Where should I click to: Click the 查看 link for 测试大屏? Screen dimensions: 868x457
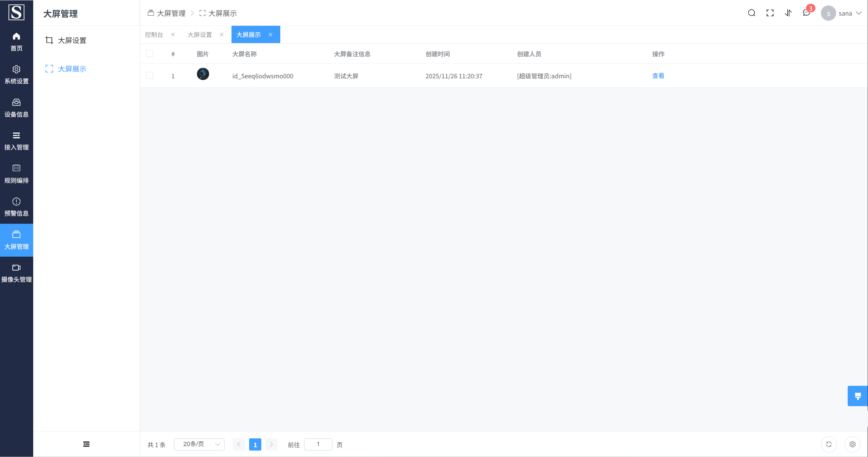658,76
